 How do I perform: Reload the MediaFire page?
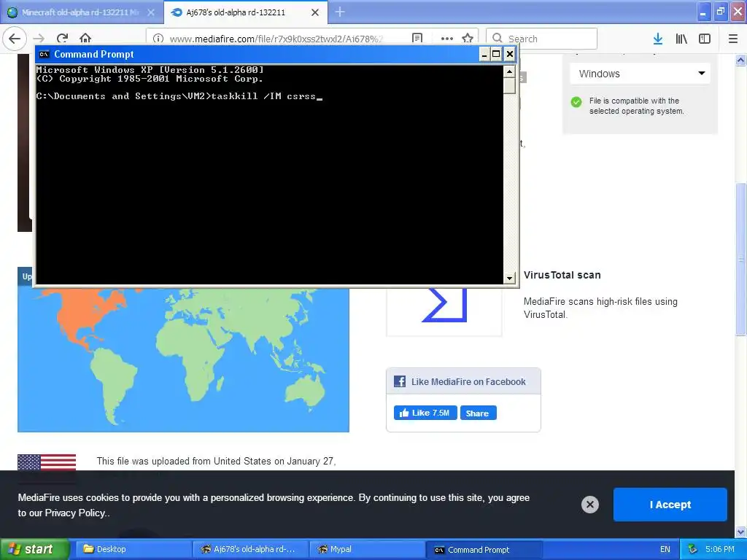click(x=62, y=39)
